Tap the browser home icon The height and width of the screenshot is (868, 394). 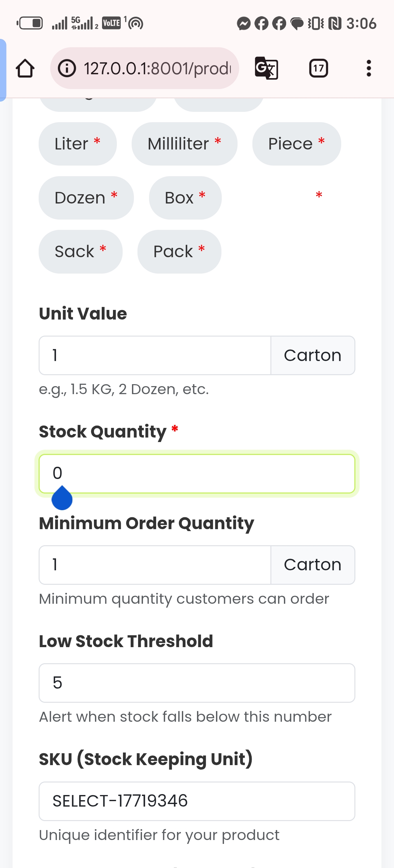pyautogui.click(x=25, y=68)
